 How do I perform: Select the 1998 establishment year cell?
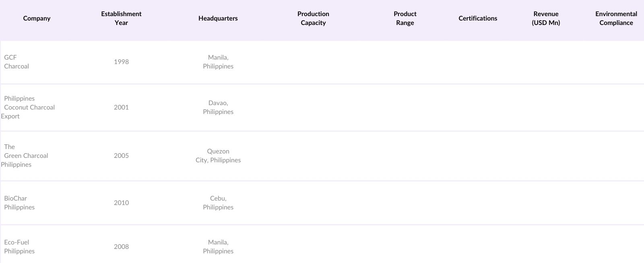click(x=121, y=62)
